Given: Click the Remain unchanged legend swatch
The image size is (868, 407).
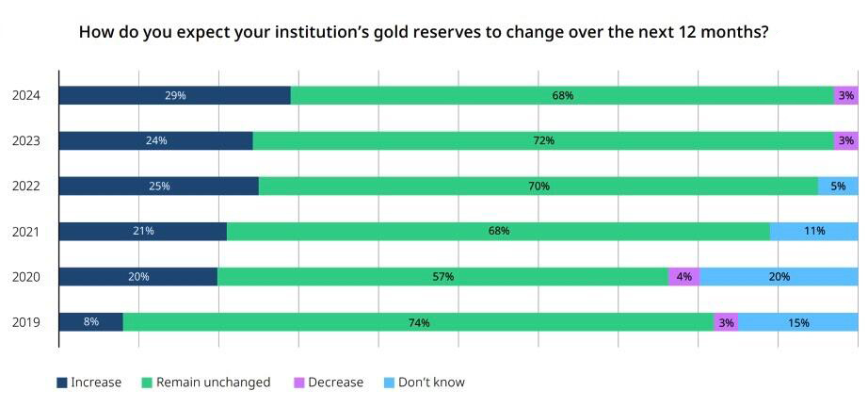Looking at the screenshot, I should [x=147, y=383].
